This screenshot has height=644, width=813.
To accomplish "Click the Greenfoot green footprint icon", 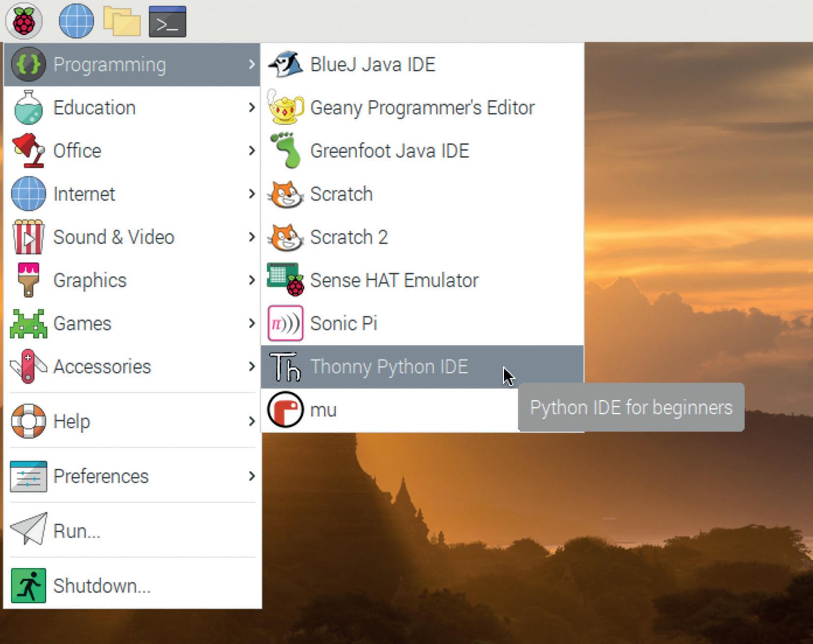I will click(x=286, y=150).
